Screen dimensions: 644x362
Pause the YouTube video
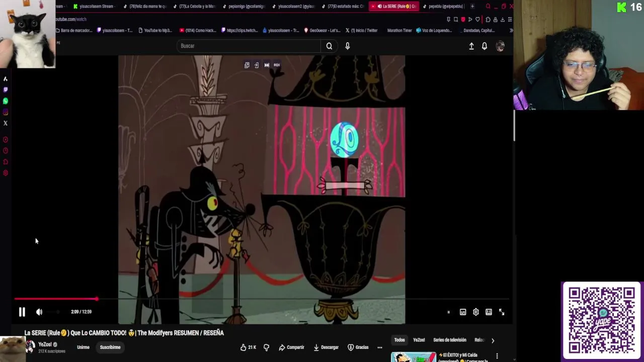click(22, 312)
